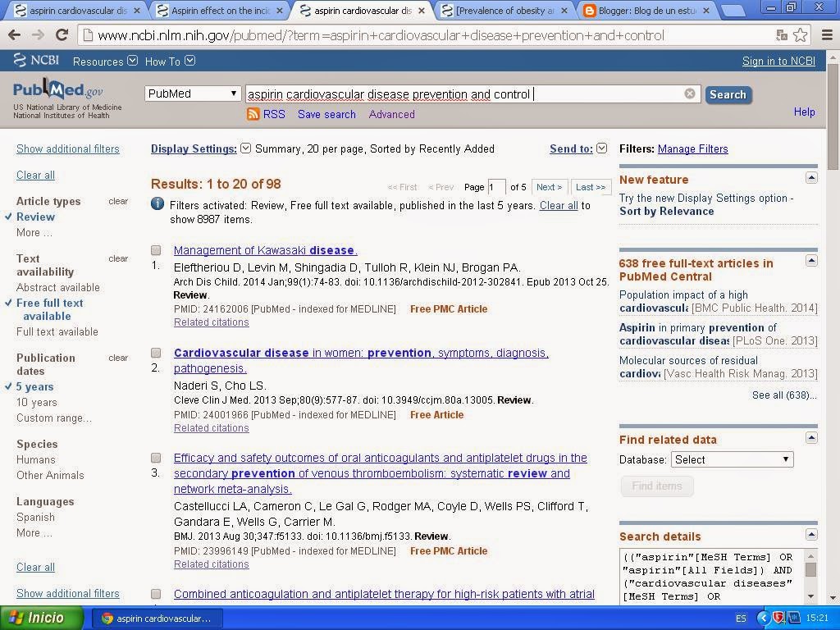
Task: Switch to Aspirin effect on the incidence tab
Action: pyautogui.click(x=220, y=10)
